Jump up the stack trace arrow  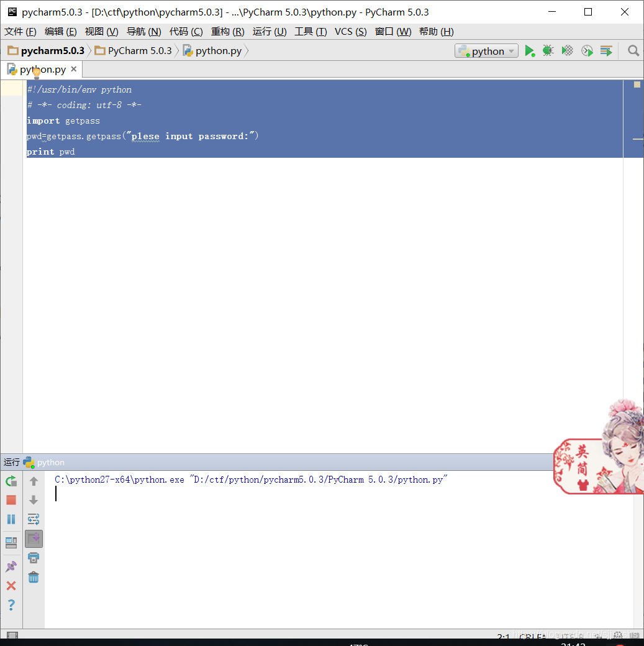pyautogui.click(x=34, y=481)
